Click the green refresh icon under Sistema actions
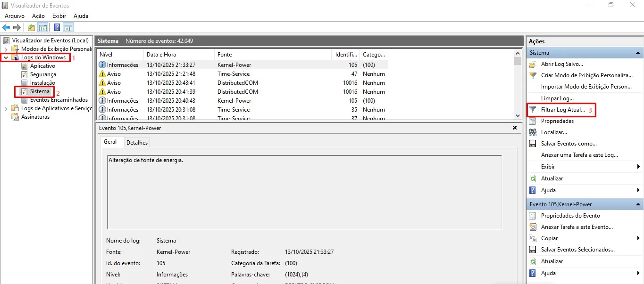 pos(533,179)
